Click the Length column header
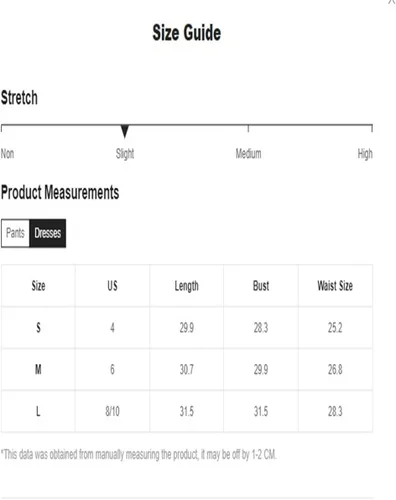This screenshot has height=500, width=396. point(187,286)
